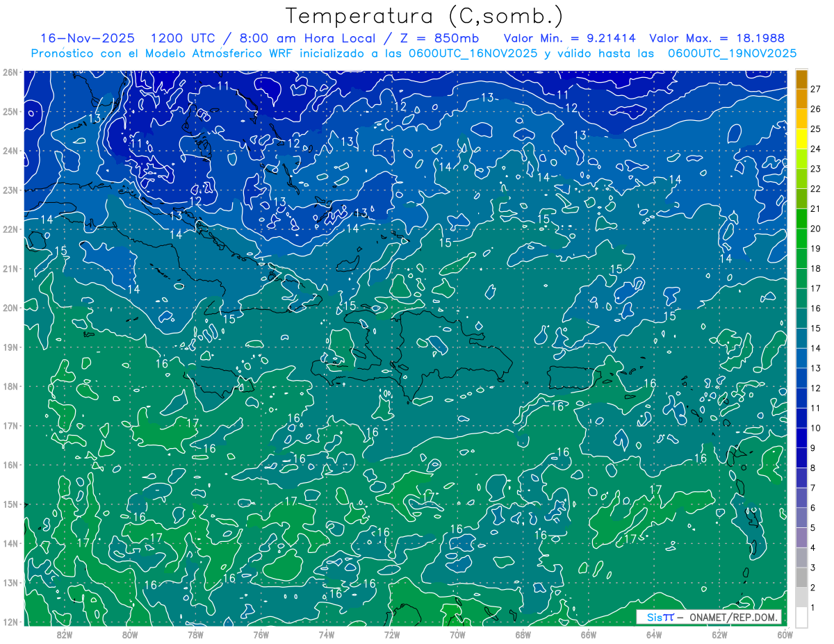
Task: Select the date text "16-Nov-2025"
Action: click(88, 38)
